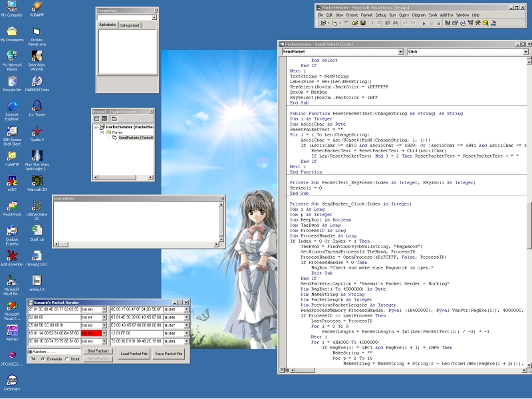Viewport: 532px width, 399px height.
Task: Select the mIRC desktop icon
Action: tap(12, 184)
